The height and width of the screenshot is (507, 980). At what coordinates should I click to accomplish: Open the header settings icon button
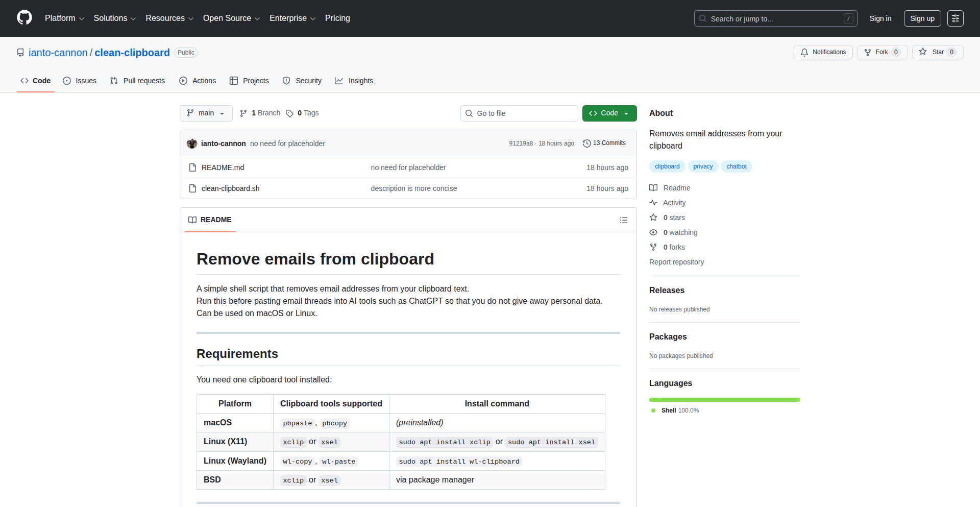[x=955, y=18]
